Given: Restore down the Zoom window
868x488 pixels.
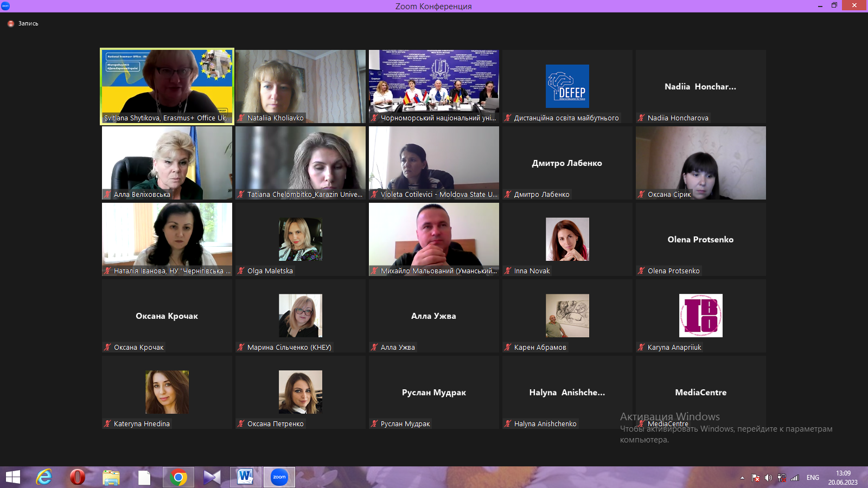Looking at the screenshot, I should point(834,5).
